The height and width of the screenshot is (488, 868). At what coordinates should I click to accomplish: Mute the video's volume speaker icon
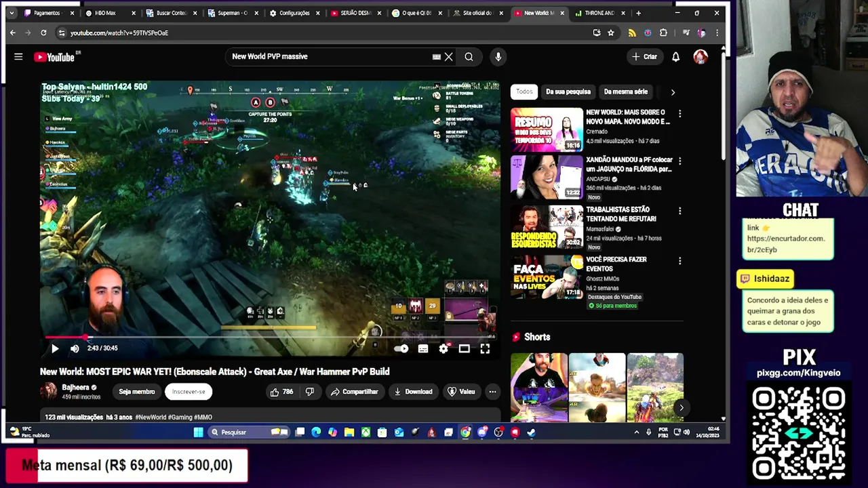75,348
